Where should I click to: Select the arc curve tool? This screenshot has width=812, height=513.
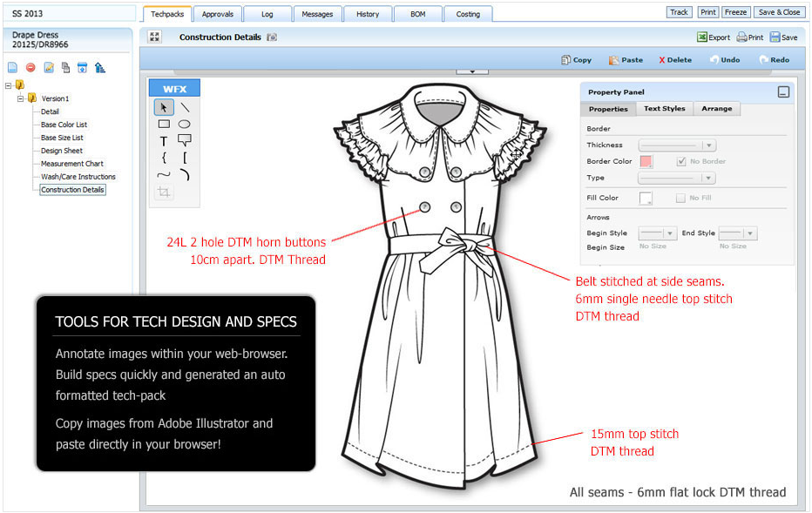(x=185, y=175)
